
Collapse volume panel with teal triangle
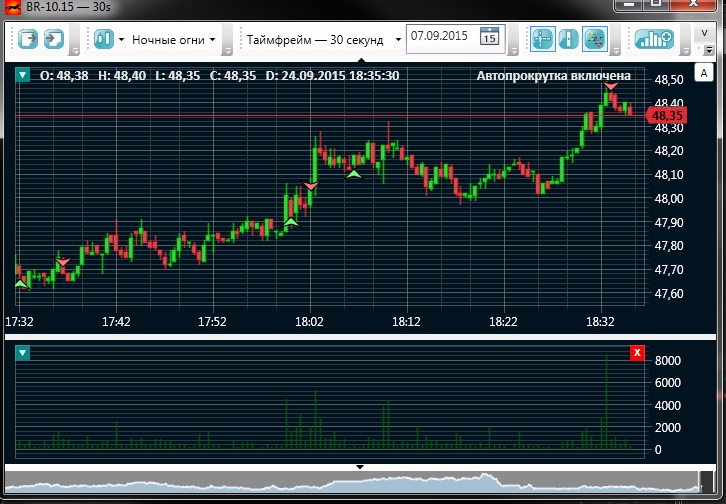(x=22, y=354)
